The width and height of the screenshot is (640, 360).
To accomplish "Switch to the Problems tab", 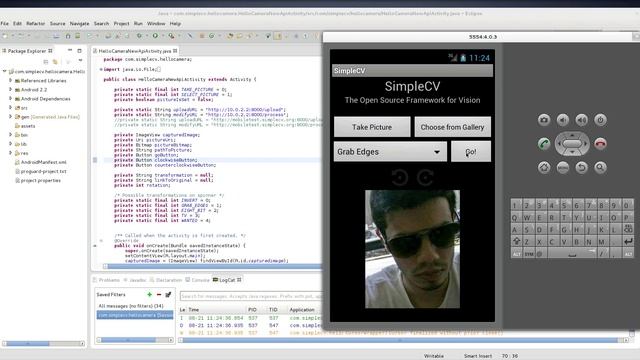I will tap(107, 280).
